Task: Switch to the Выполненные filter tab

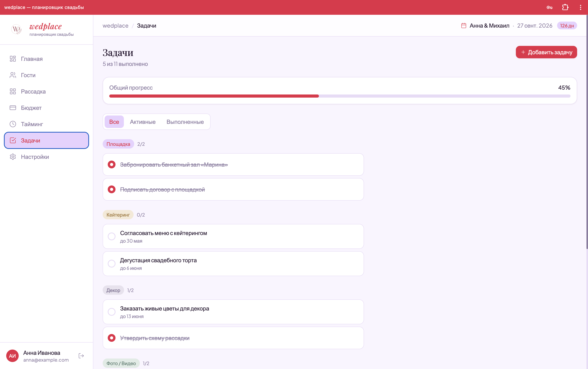Action: [185, 122]
